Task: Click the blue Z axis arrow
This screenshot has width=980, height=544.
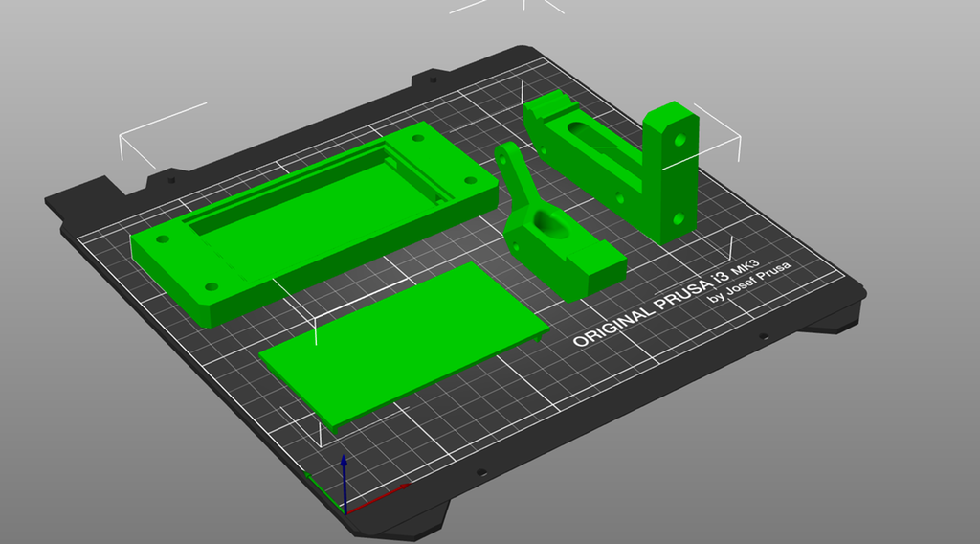Action: click(x=344, y=474)
